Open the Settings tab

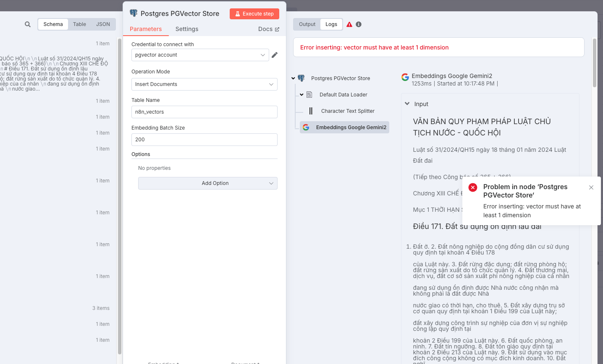click(x=187, y=29)
